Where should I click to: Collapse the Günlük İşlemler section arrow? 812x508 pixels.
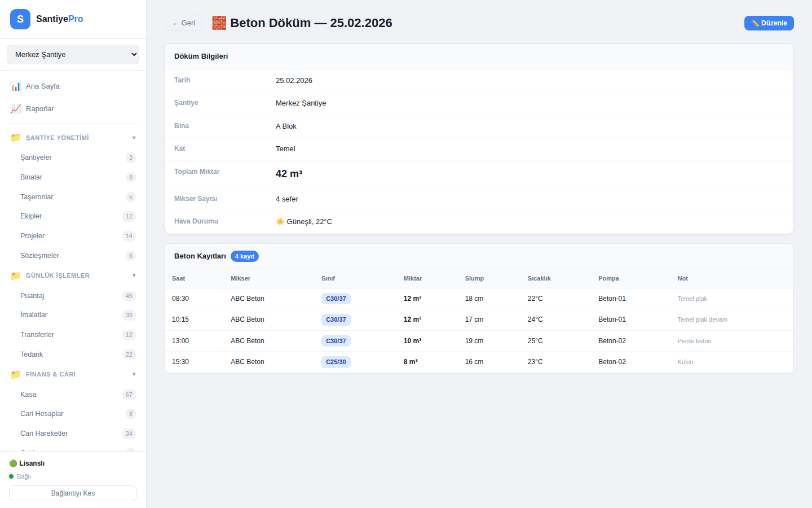(x=134, y=276)
